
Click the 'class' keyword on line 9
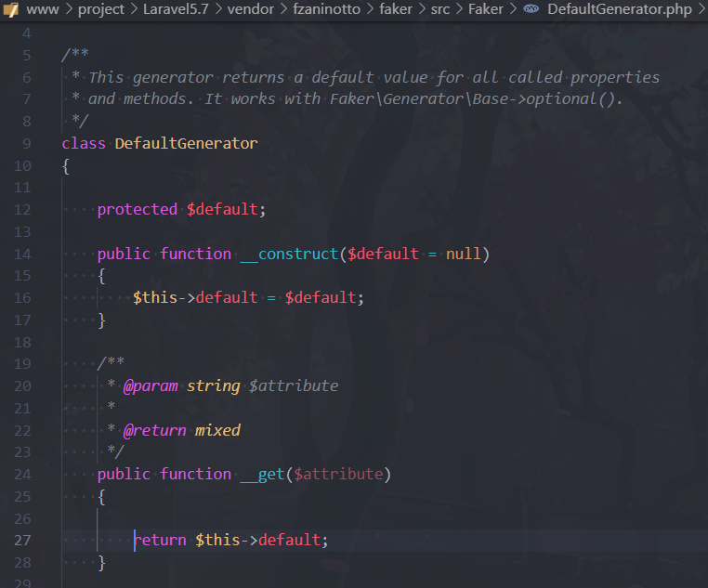[x=84, y=143]
